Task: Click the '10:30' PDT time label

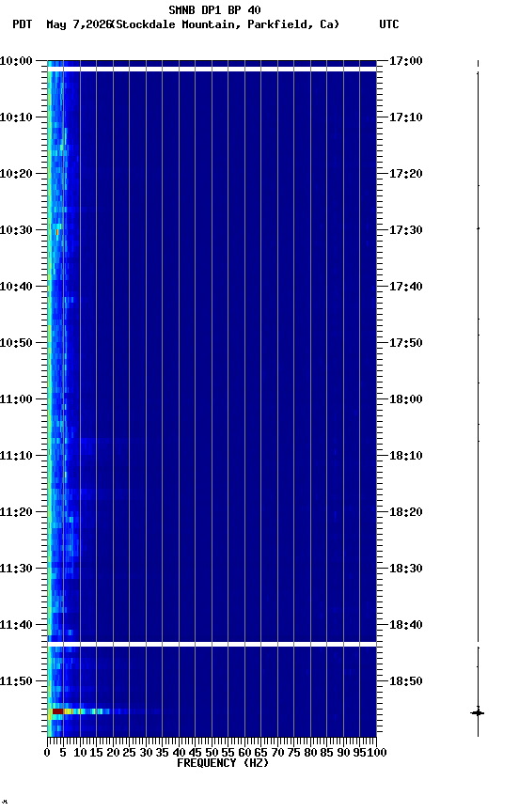Action: click(16, 230)
